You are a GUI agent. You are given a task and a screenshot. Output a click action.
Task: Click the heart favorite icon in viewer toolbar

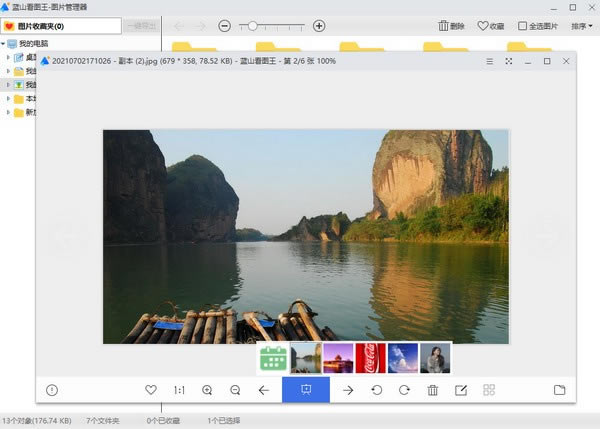[151, 390]
